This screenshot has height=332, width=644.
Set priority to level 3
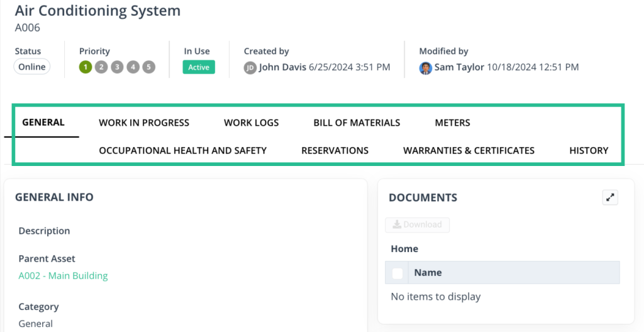pyautogui.click(x=117, y=67)
